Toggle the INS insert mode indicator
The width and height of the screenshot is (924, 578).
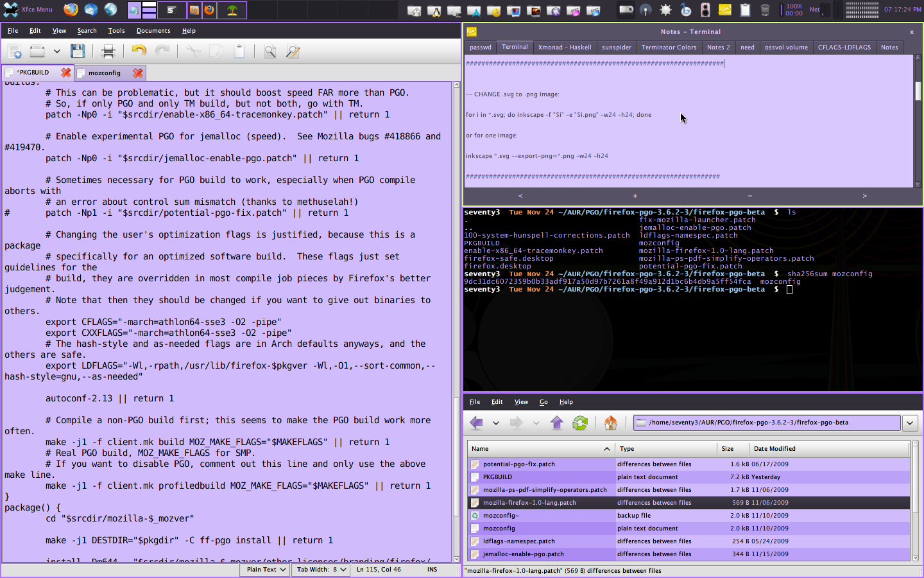click(x=432, y=569)
